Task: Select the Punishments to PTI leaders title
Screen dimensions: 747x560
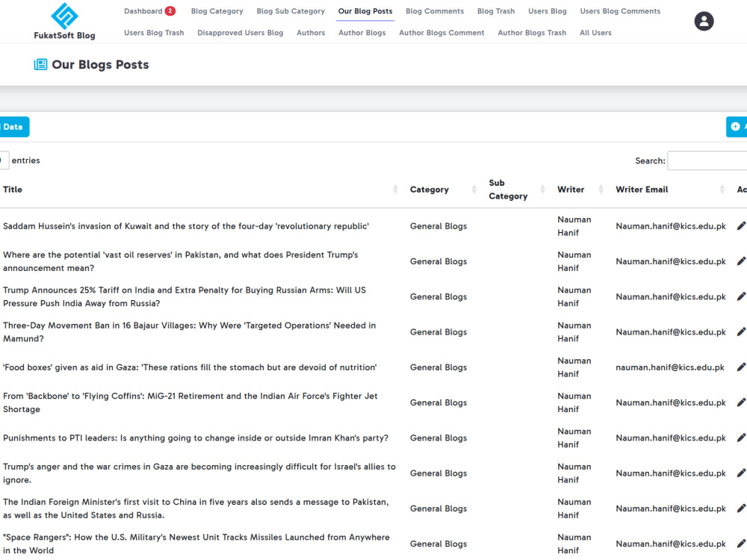Action: coord(195,438)
